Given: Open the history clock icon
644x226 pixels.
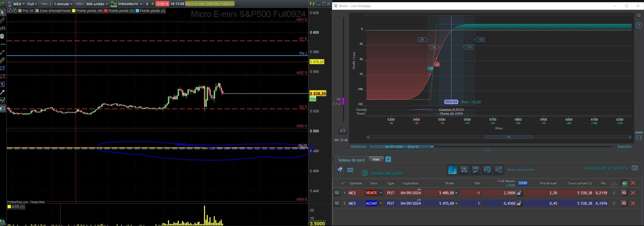Looking at the screenshot, I should (487, 170).
